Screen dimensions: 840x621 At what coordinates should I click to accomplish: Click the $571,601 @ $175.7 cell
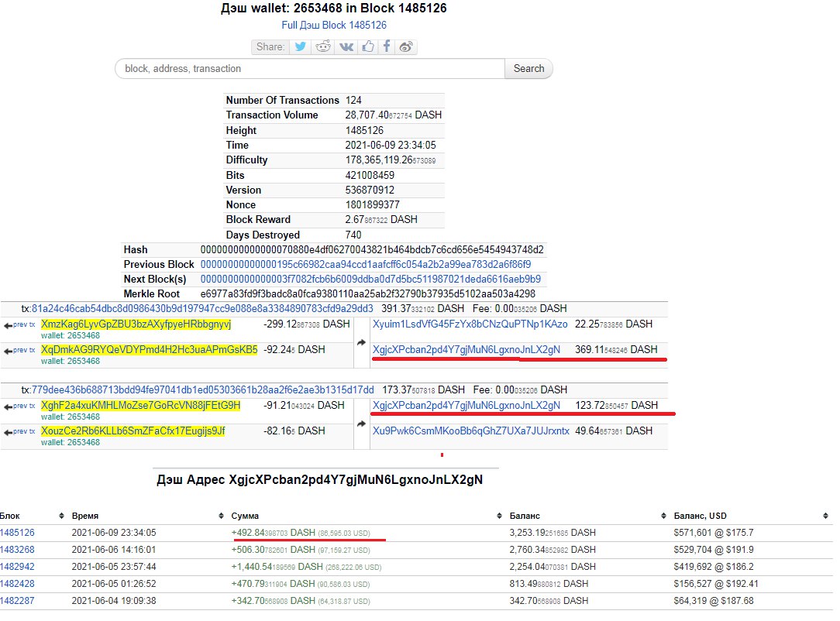point(714,533)
